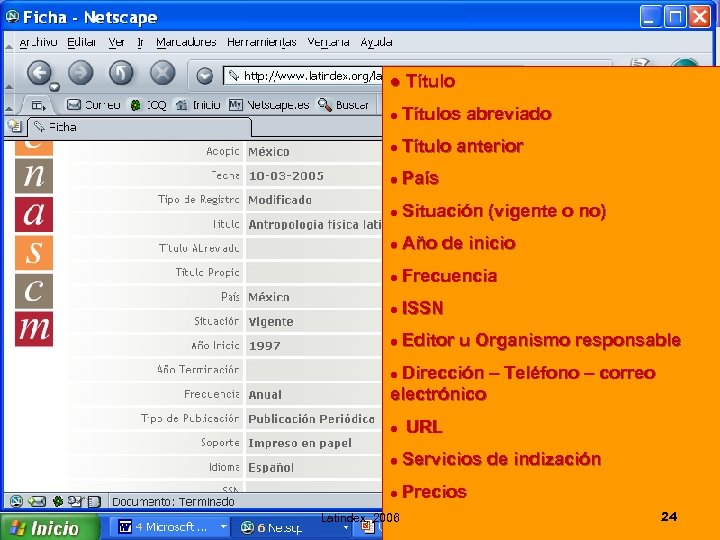Click the 'Publicación Periódica' value
720x540 pixels.
(312, 419)
